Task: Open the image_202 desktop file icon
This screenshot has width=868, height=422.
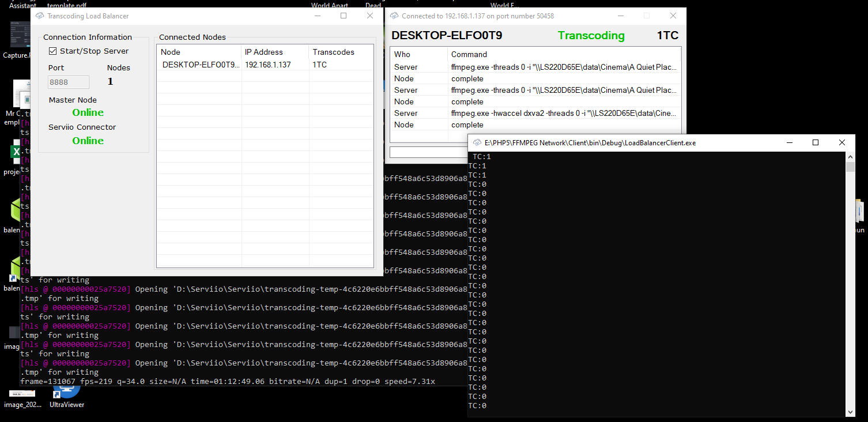Action: point(22,399)
